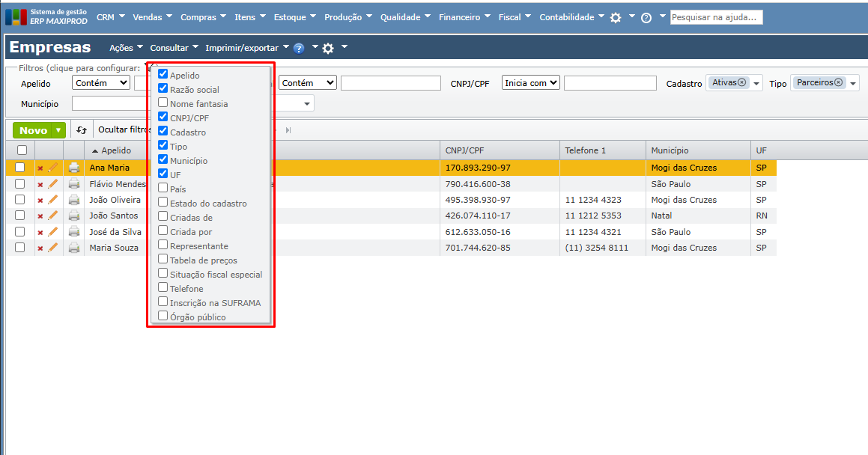Click the printer icon in João Oliveira row
868x455 pixels.
coord(74,200)
